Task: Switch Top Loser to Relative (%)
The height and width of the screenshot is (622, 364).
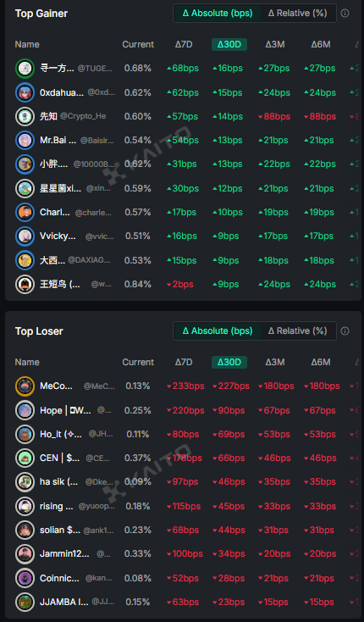Action: click(297, 330)
